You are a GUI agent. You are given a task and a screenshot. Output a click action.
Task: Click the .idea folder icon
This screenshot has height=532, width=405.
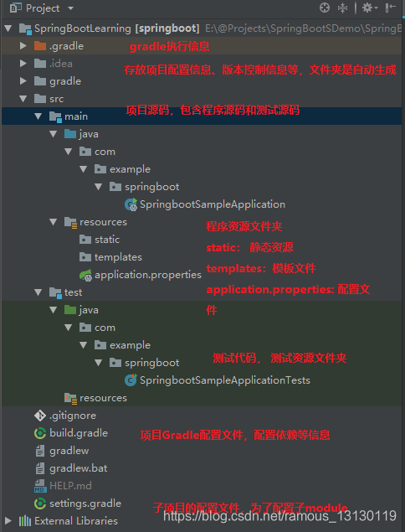(x=40, y=63)
